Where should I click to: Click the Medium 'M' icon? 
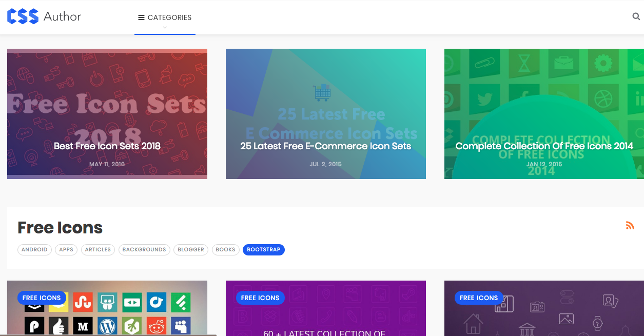82,326
